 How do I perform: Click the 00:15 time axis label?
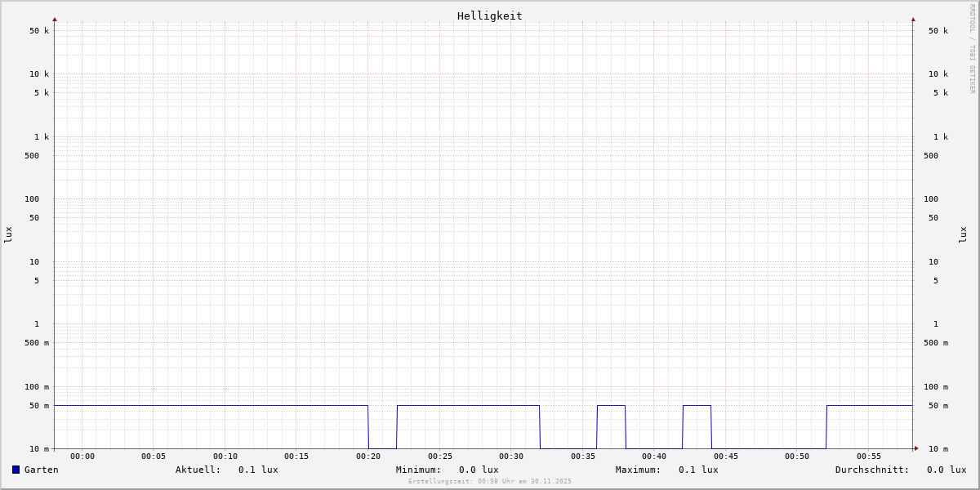[296, 457]
